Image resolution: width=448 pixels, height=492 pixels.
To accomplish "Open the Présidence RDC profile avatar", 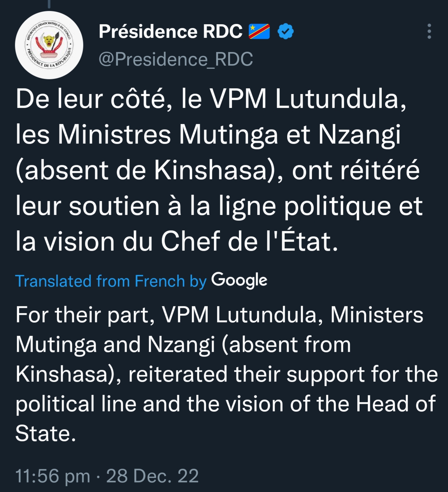I will click(49, 45).
